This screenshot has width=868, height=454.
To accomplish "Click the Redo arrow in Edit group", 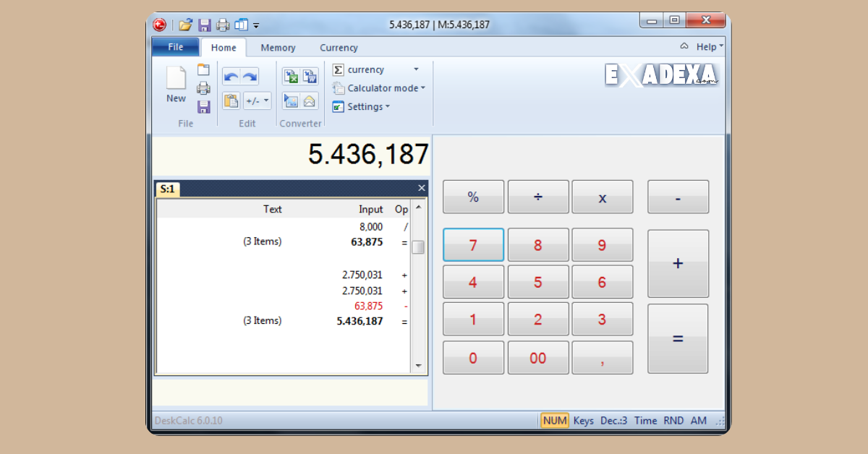I will pos(250,76).
